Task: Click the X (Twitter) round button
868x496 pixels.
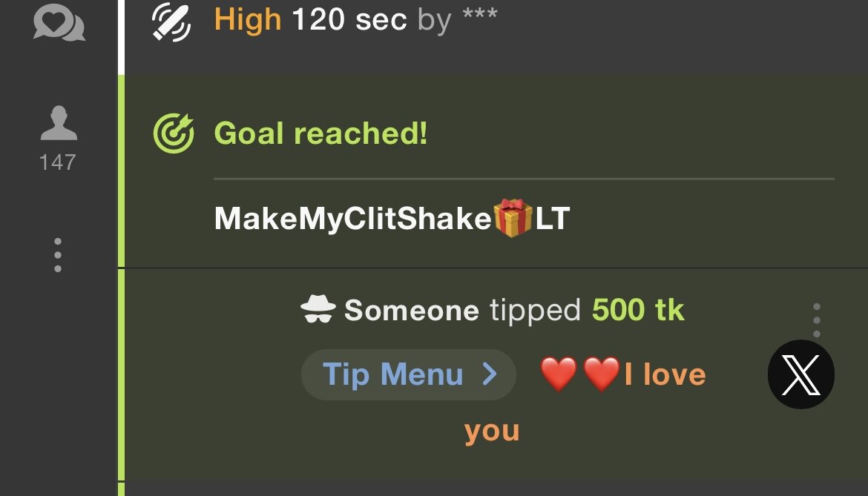Action: coord(801,374)
